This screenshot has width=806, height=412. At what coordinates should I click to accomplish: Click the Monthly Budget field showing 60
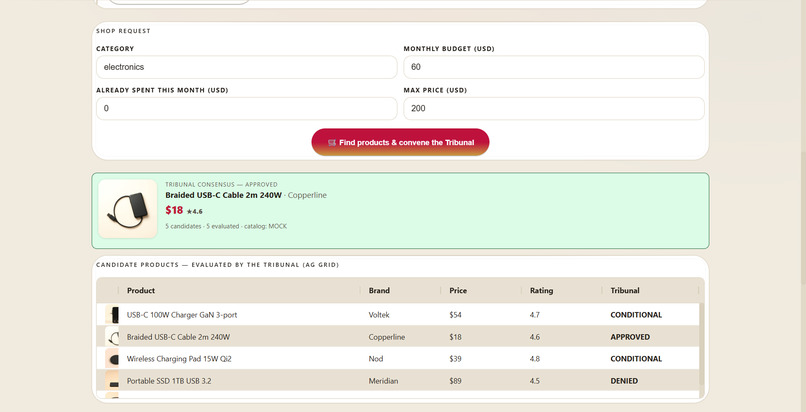click(x=554, y=67)
